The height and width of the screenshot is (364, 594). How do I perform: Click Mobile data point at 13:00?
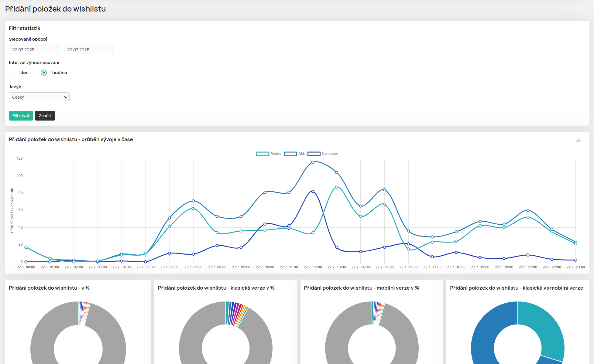pos(337,187)
